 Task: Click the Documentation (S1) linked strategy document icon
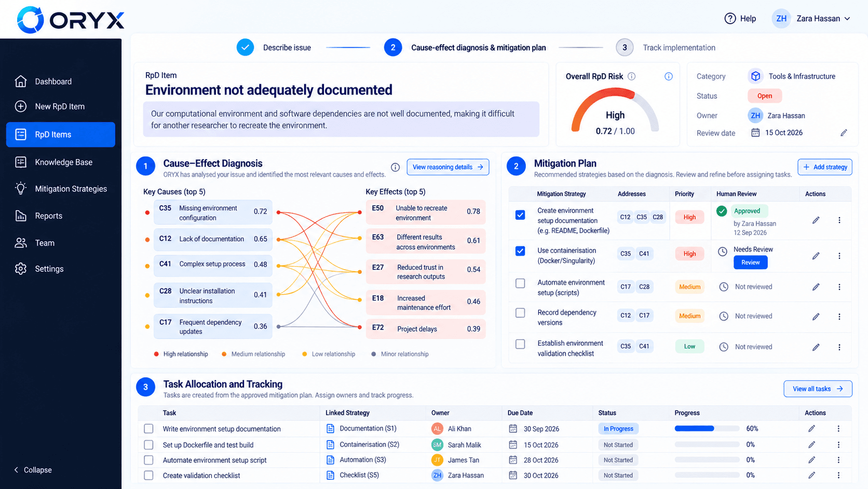[330, 429]
